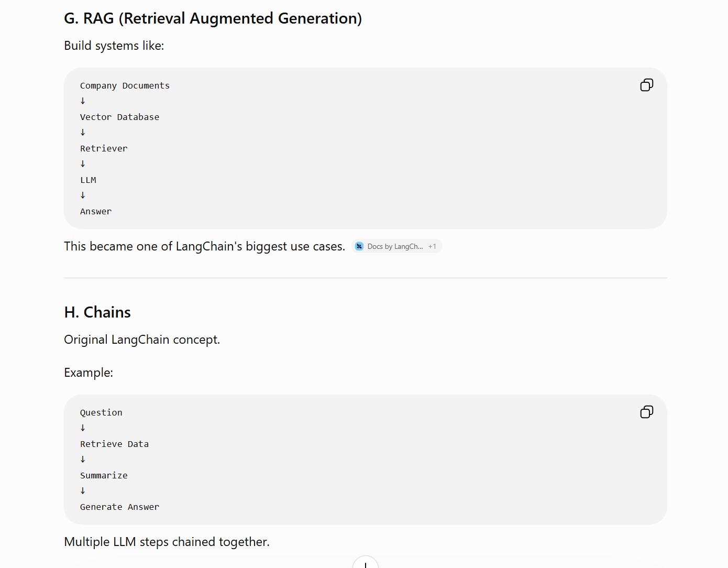The image size is (728, 568).
Task: Click the Retrieve Data step
Action: tap(114, 444)
